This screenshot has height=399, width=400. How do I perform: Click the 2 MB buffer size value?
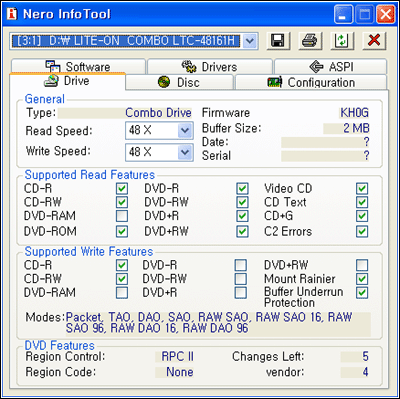[x=356, y=128]
